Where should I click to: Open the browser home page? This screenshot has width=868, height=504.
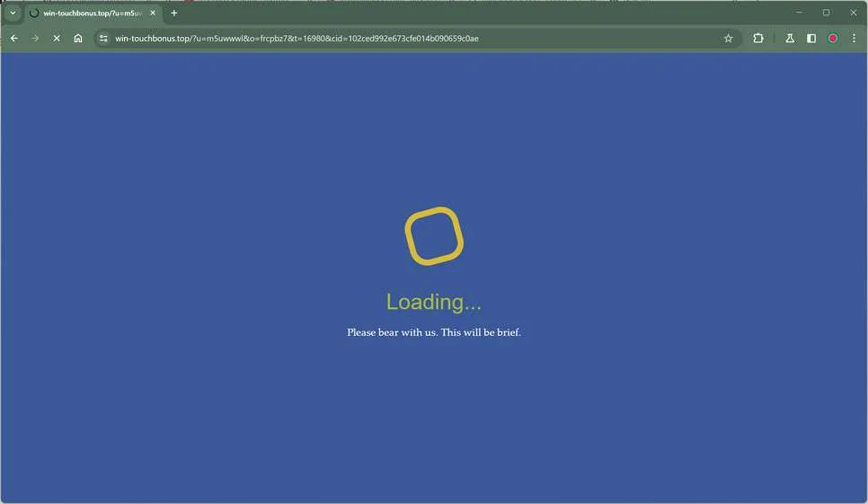78,38
